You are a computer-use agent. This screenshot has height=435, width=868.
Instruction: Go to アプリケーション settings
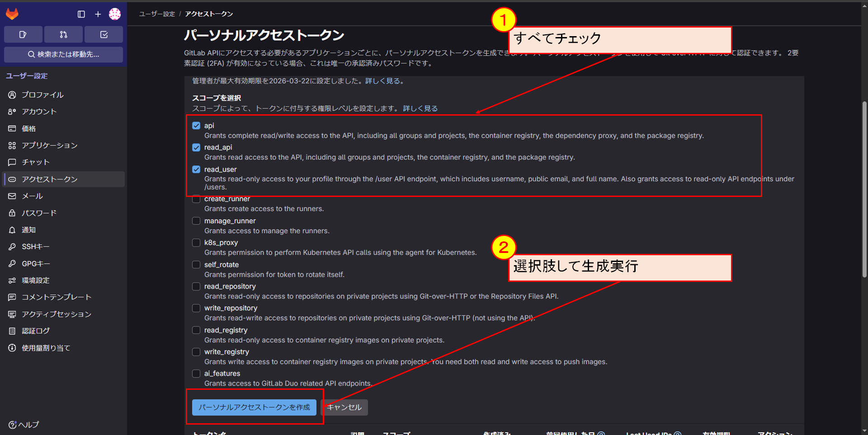click(x=64, y=145)
